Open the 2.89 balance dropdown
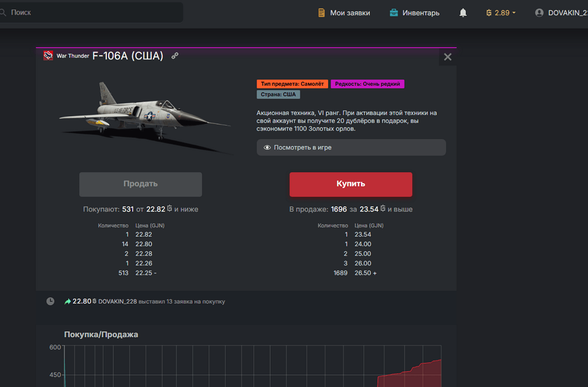The image size is (588, 387). 501,13
